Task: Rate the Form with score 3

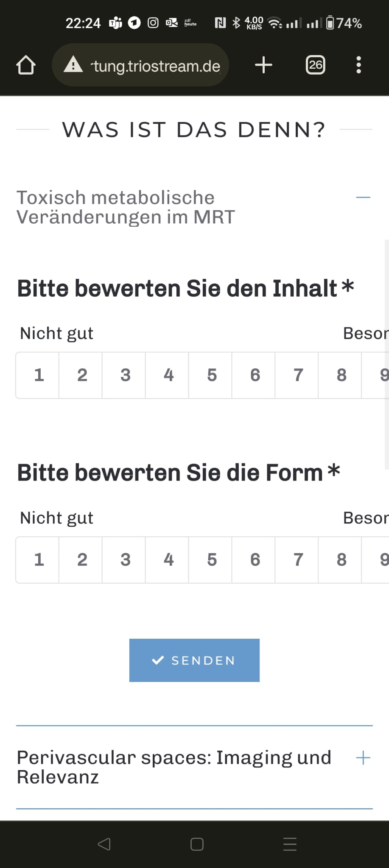Action: 125,560
